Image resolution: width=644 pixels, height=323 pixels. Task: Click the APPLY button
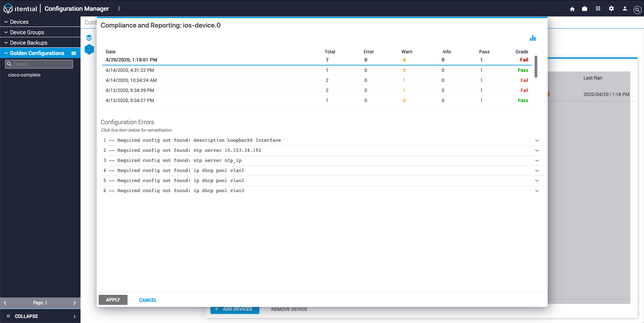click(x=113, y=300)
